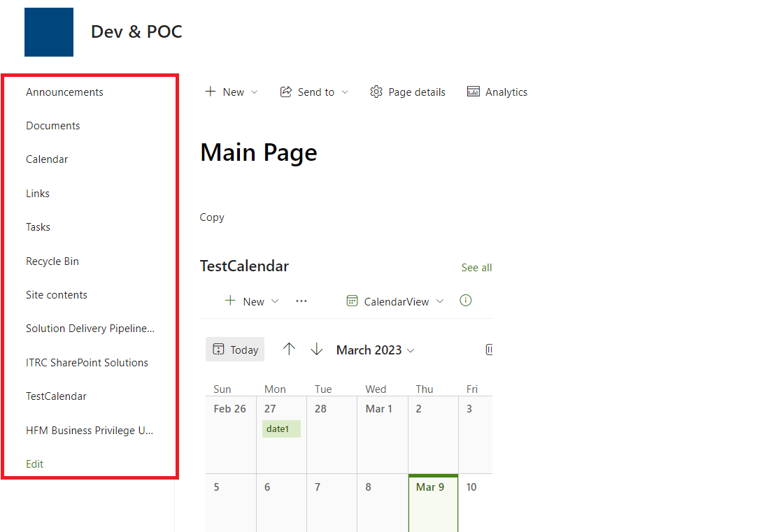Click the plus icon next to New in TestCalendar
The image size is (782, 532).
point(229,301)
